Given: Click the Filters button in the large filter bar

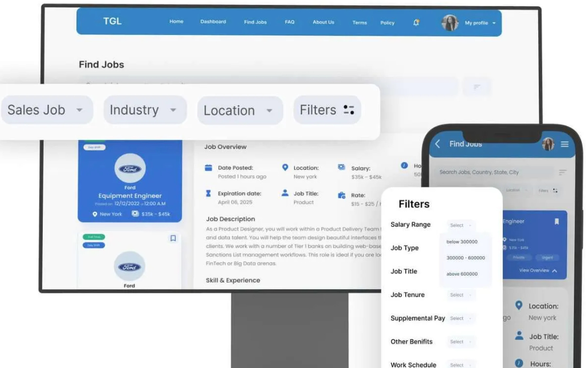Looking at the screenshot, I should (x=327, y=110).
